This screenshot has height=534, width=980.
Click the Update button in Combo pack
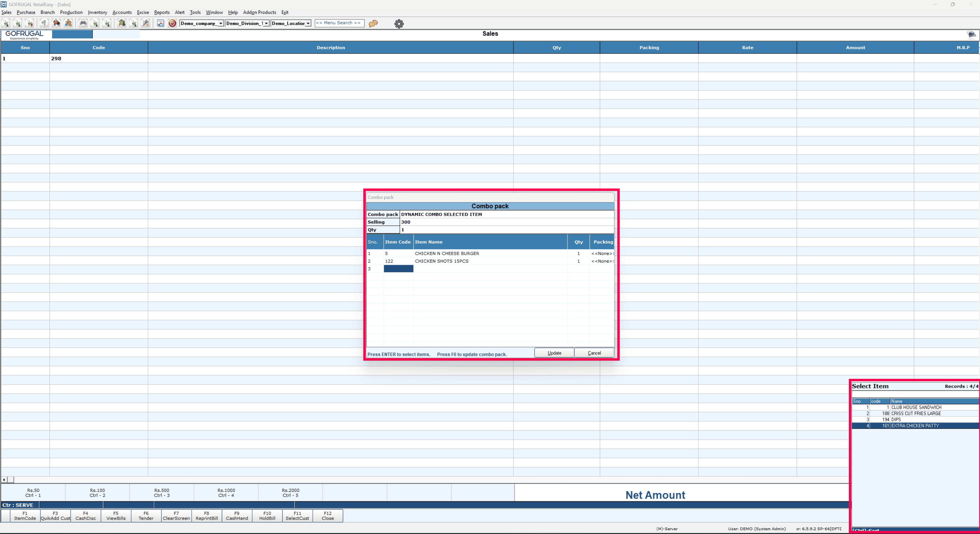click(554, 353)
